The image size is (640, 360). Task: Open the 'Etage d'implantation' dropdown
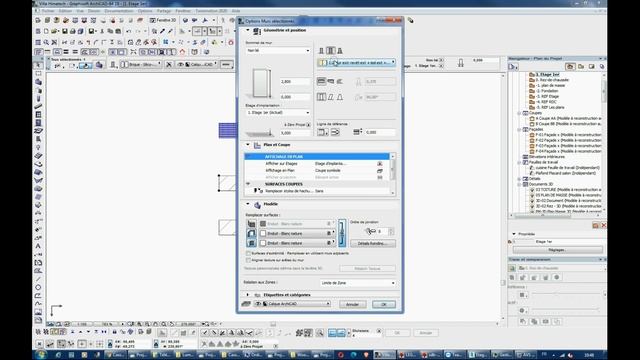click(x=278, y=113)
